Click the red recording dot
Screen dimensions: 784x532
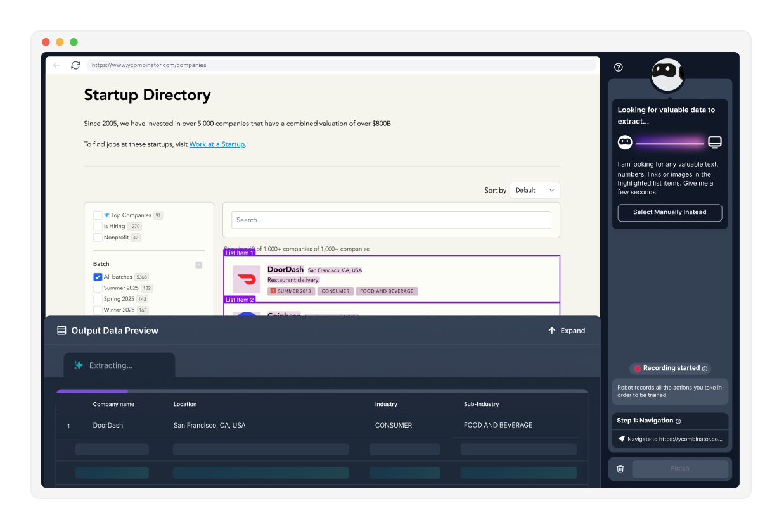pyautogui.click(x=637, y=369)
